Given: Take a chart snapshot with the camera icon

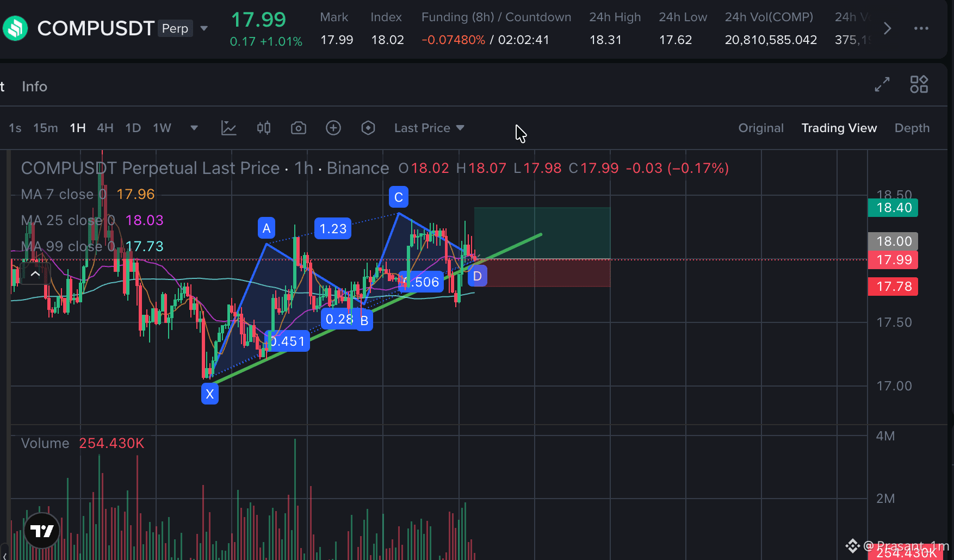Looking at the screenshot, I should click(x=299, y=128).
